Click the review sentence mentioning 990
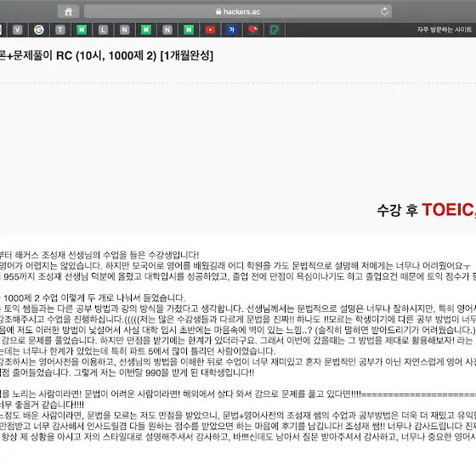The height and width of the screenshot is (476, 476). (163, 372)
